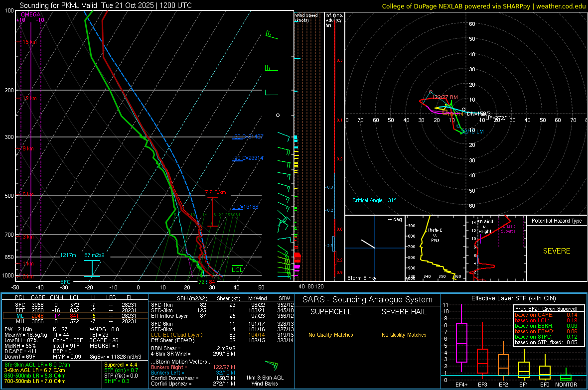Screen dimensions: 588x390
Task: Click the yellow SEVERE hazard text
Action: [557, 251]
